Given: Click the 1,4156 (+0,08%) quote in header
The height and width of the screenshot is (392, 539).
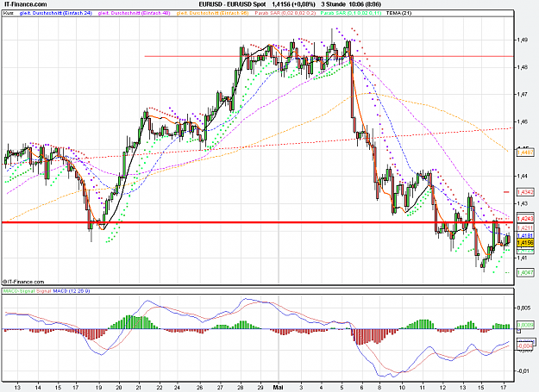Looking at the screenshot, I should coord(293,4).
